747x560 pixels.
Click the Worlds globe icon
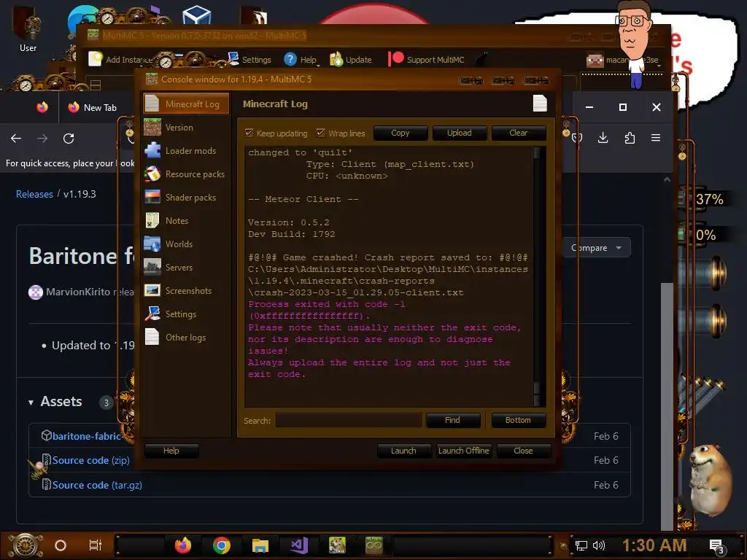(x=152, y=244)
